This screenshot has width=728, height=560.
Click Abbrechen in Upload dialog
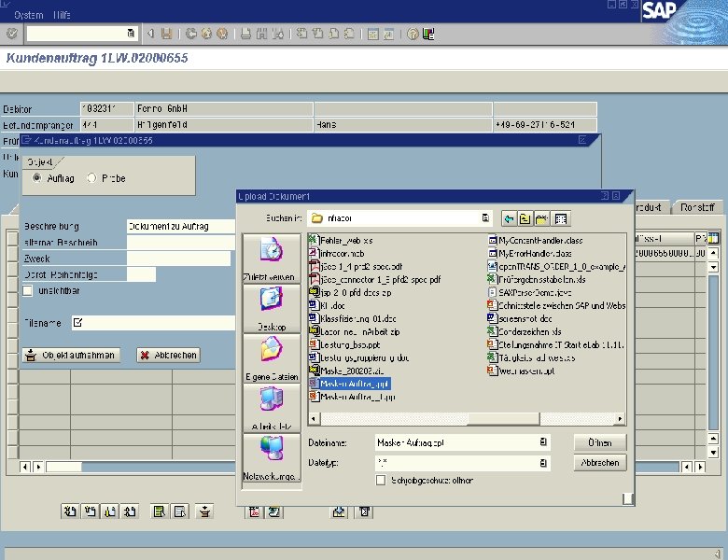600,463
